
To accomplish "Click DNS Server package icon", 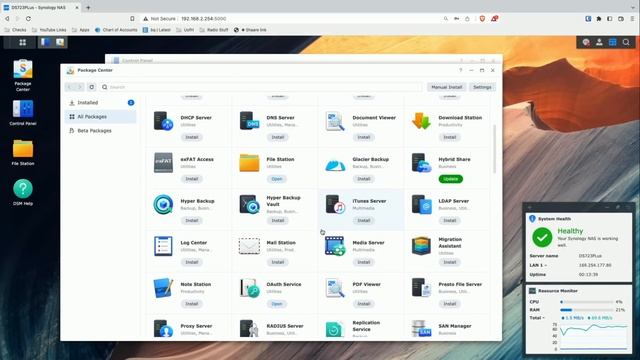I will tap(249, 121).
